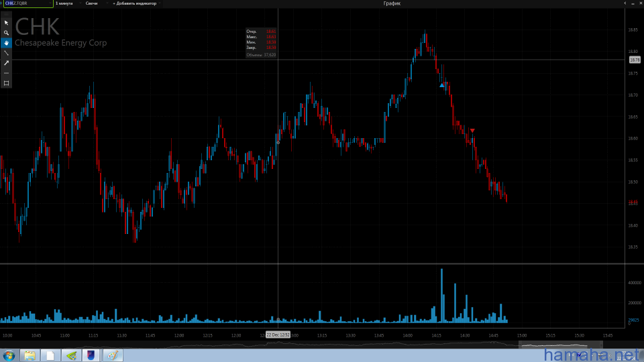Click the 11:00 time axis label
Viewport: 644px width, 362px height.
click(x=64, y=335)
